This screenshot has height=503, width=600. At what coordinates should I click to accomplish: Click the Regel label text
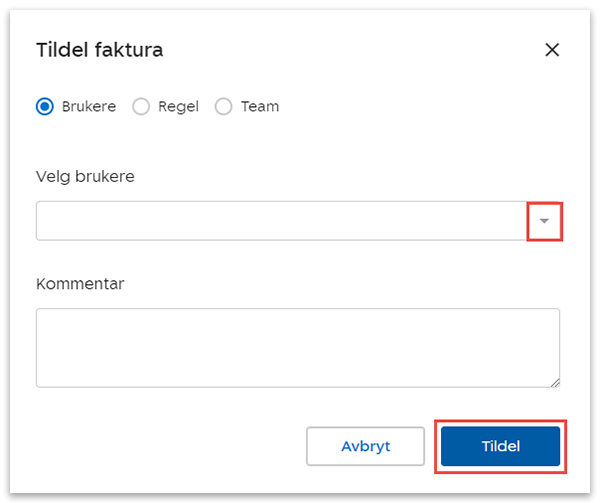177,106
